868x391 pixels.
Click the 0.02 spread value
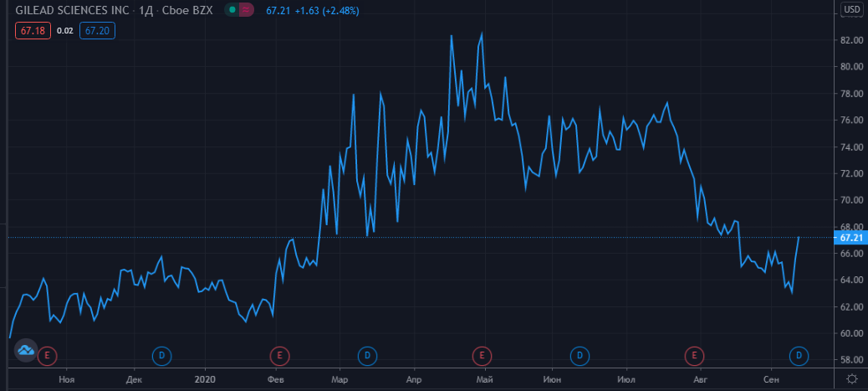coord(65,31)
